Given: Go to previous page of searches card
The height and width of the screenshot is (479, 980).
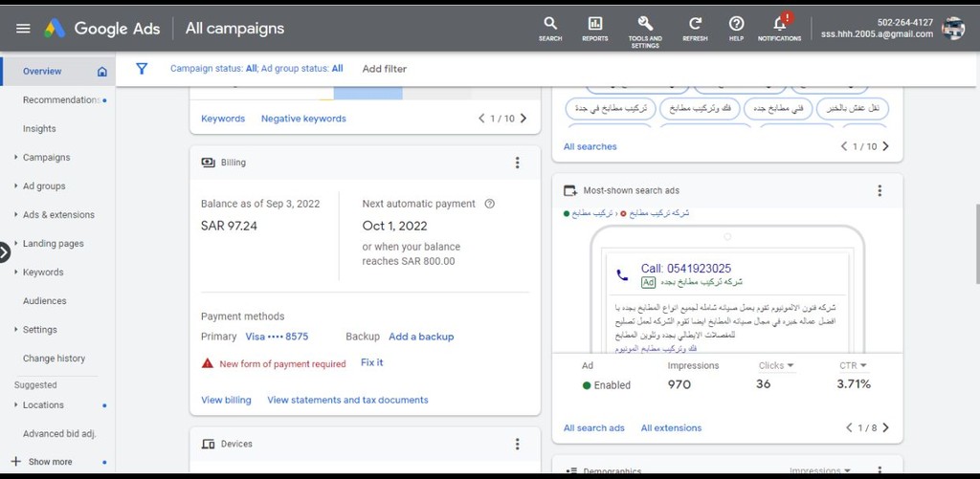Looking at the screenshot, I should tap(844, 146).
